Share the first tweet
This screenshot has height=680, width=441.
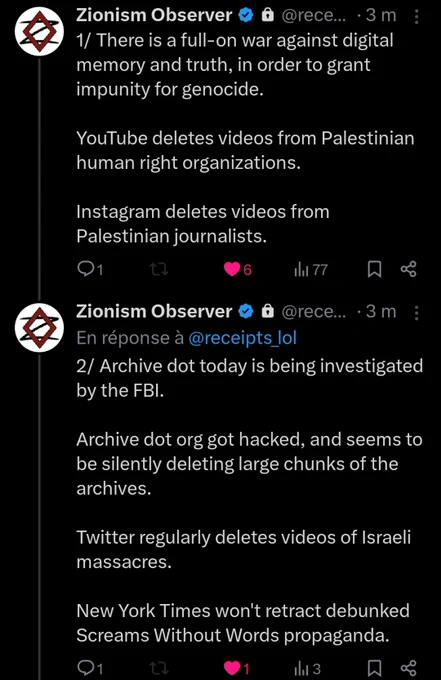click(408, 269)
